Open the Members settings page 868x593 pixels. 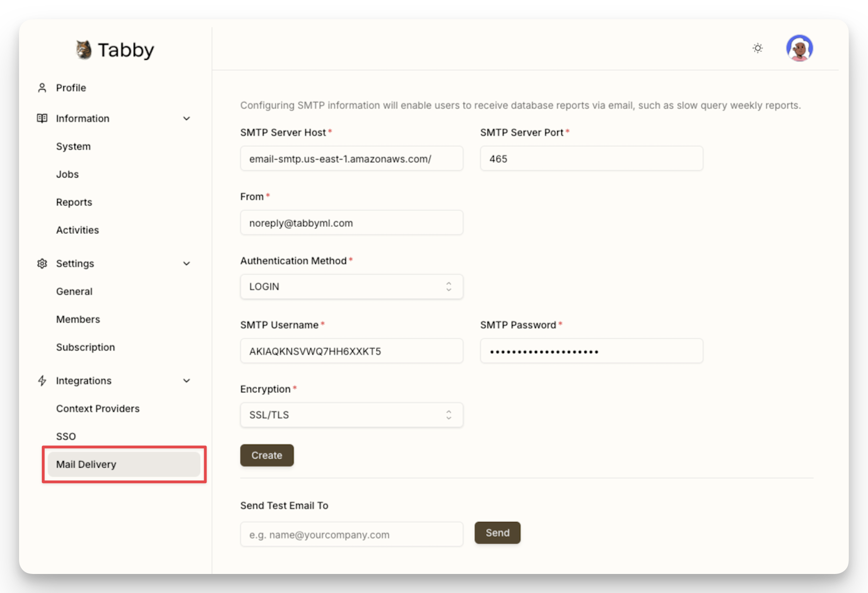(78, 319)
